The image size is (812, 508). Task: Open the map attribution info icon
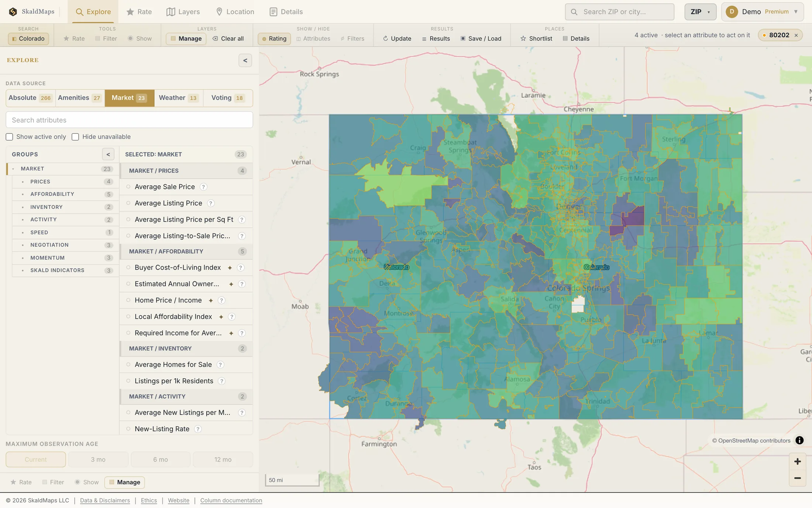(799, 440)
